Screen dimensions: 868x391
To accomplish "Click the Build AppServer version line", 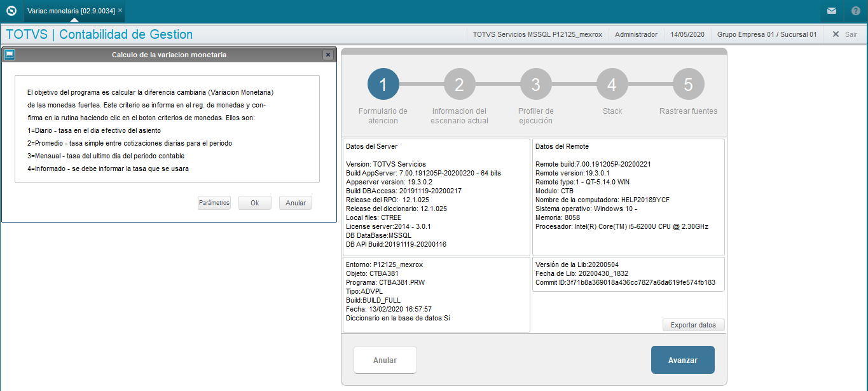I will point(423,173).
